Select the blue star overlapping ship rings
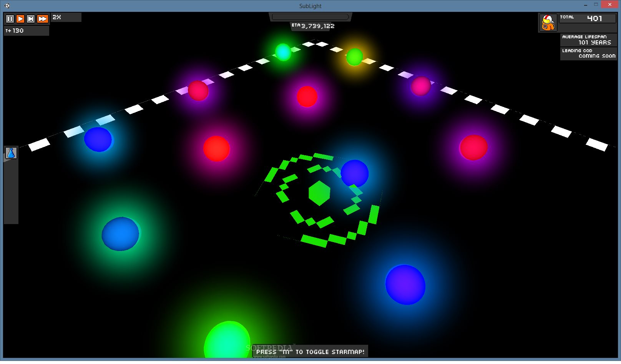The image size is (621, 364). tap(354, 173)
